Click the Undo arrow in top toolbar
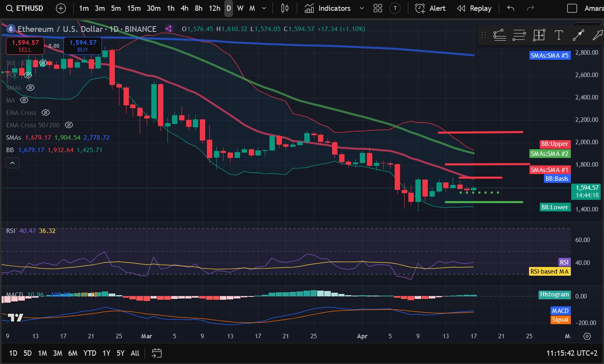 (511, 8)
